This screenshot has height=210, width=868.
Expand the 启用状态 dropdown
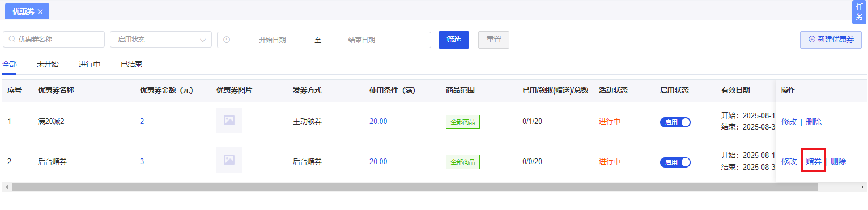click(x=161, y=40)
